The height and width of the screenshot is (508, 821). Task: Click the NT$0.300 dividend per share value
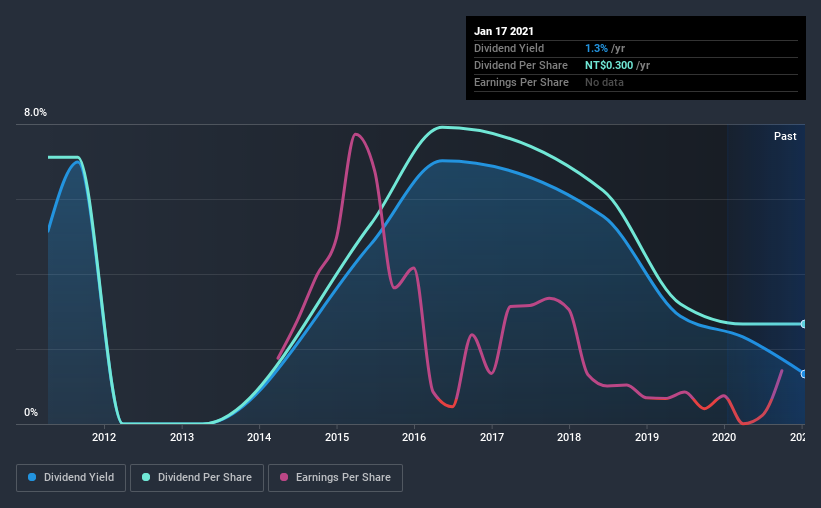(x=609, y=65)
